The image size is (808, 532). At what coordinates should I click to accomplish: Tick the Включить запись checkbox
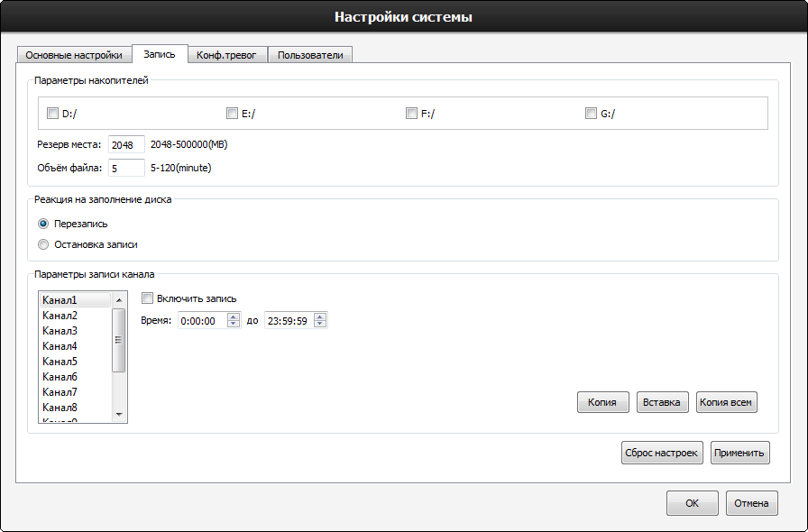(x=147, y=298)
